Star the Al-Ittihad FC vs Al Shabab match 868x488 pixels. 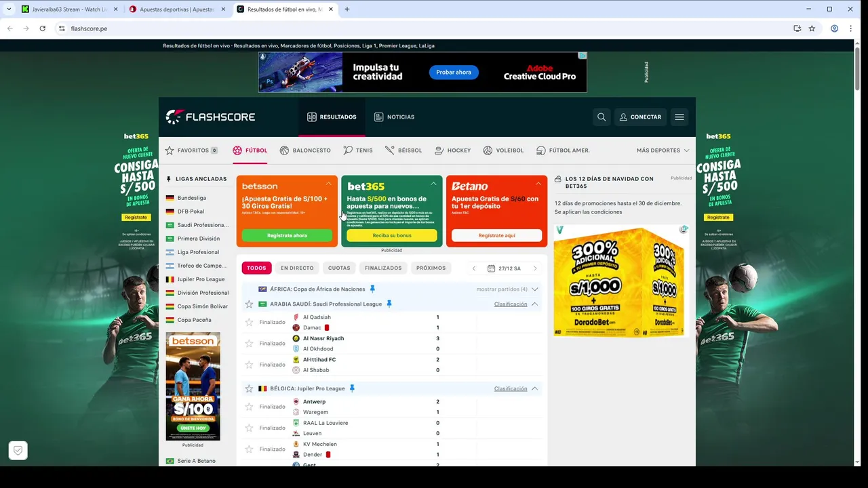tap(249, 365)
